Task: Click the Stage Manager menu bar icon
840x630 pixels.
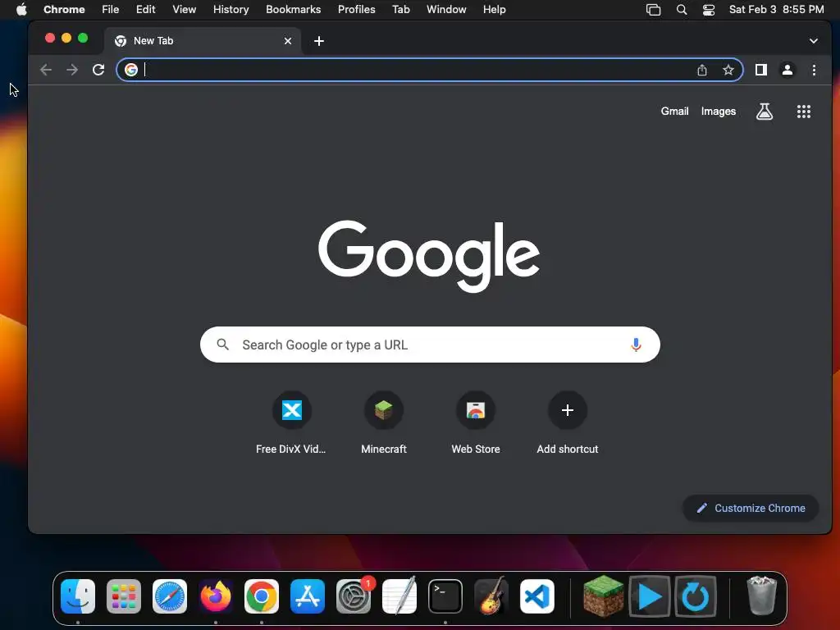Action: (654, 10)
